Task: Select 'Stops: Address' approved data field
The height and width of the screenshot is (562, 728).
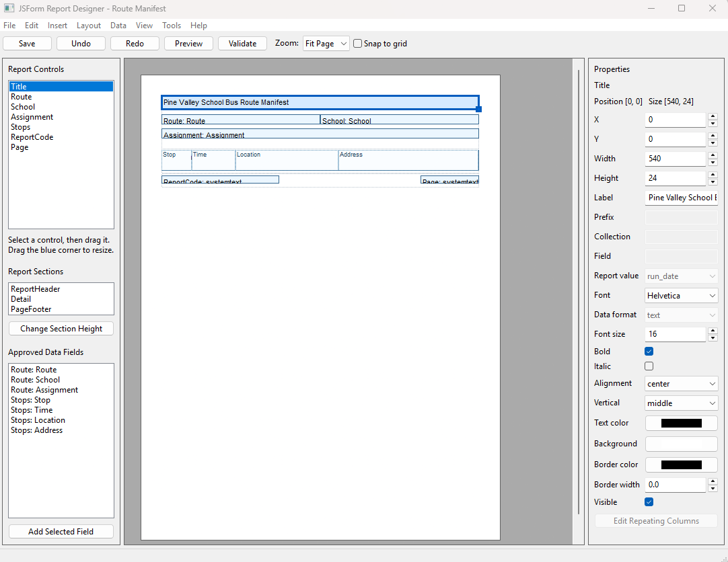Action: [x=61, y=431]
